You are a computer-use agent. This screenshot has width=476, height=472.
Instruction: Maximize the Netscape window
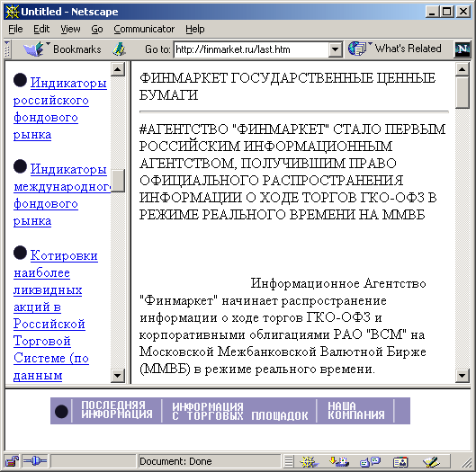click(x=447, y=12)
